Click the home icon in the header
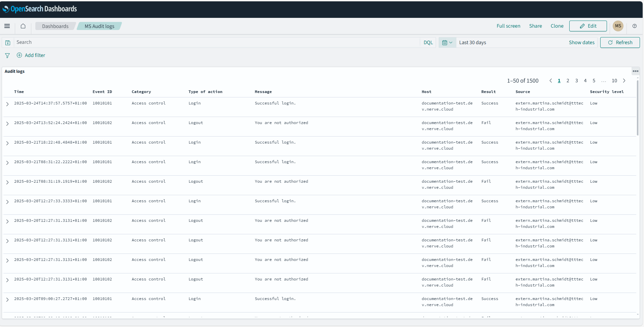Image resolution: width=644 pixels, height=327 pixels. pyautogui.click(x=23, y=26)
